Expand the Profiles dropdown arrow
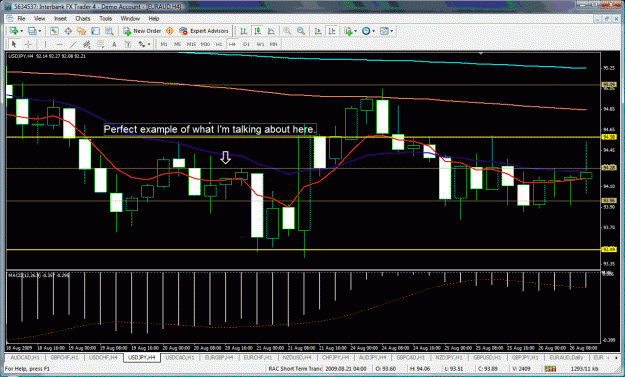Viewport: 625px width, 377px height. click(x=39, y=31)
